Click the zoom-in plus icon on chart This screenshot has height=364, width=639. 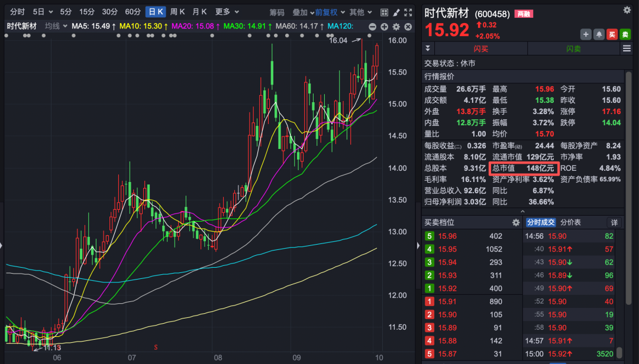click(x=385, y=27)
